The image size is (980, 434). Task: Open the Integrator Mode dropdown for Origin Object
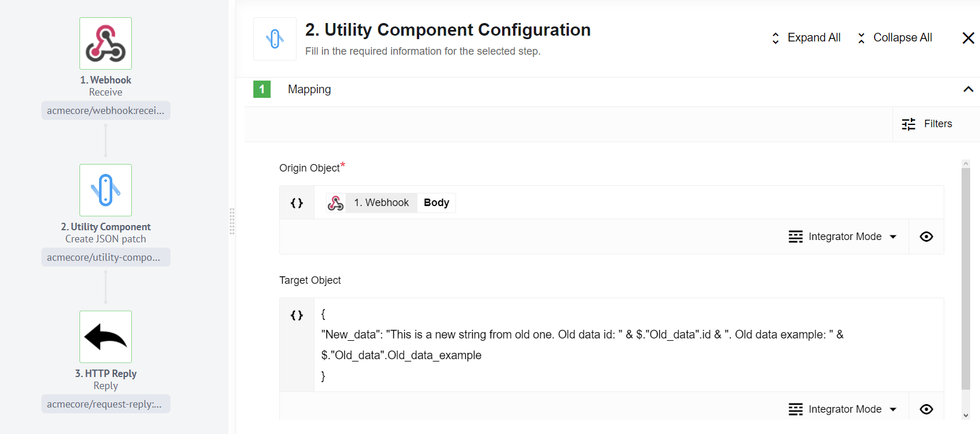coord(842,236)
